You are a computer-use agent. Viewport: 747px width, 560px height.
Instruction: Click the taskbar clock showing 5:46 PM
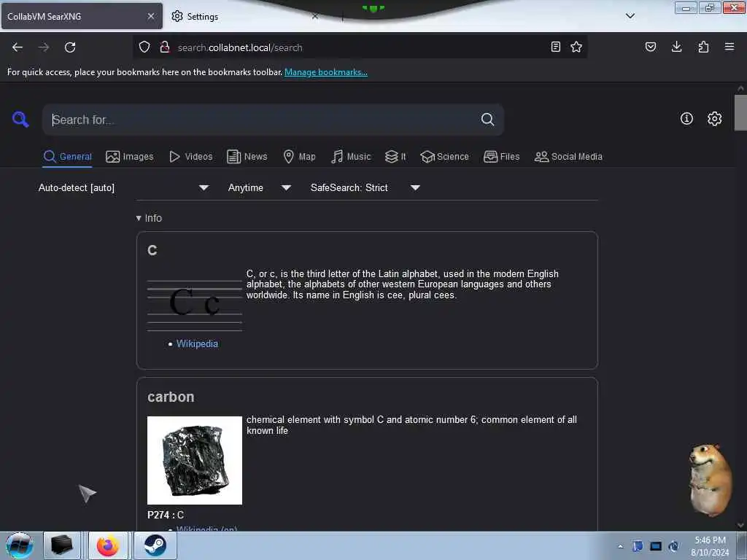[710, 546]
